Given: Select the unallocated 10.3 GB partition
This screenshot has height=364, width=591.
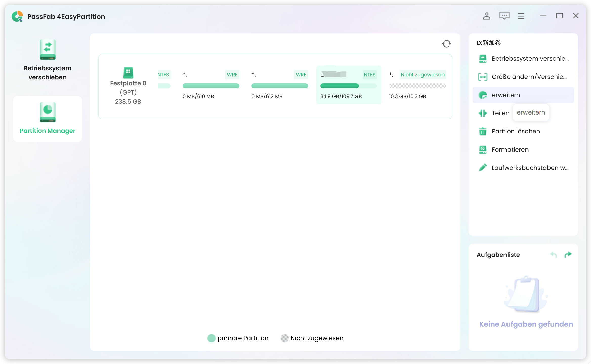Looking at the screenshot, I should [x=417, y=85].
